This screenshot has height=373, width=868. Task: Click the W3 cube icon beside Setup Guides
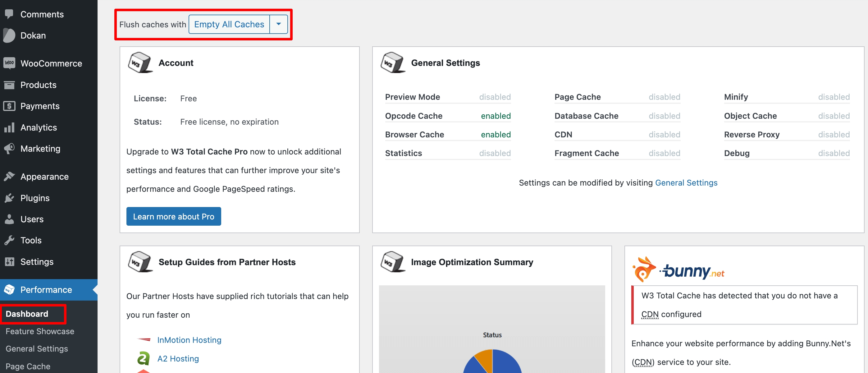(x=140, y=262)
